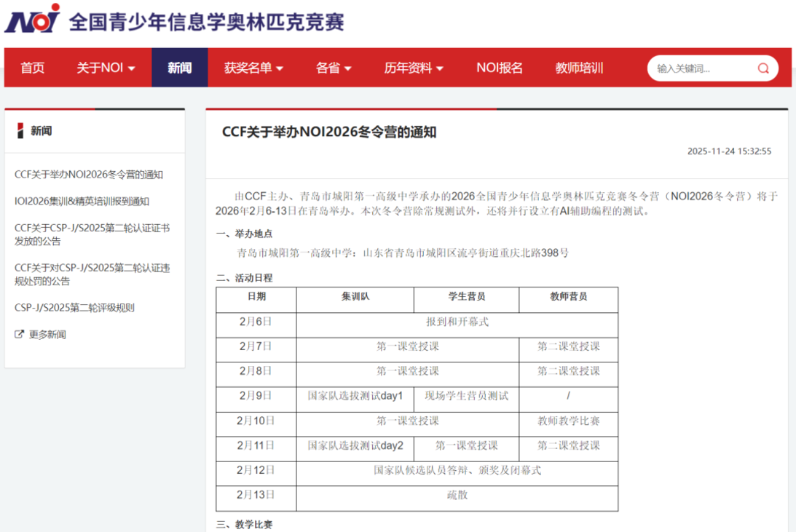Click site title 全国青少年信息学奥林匹克竞赛
796x532 pixels.
(207, 21)
